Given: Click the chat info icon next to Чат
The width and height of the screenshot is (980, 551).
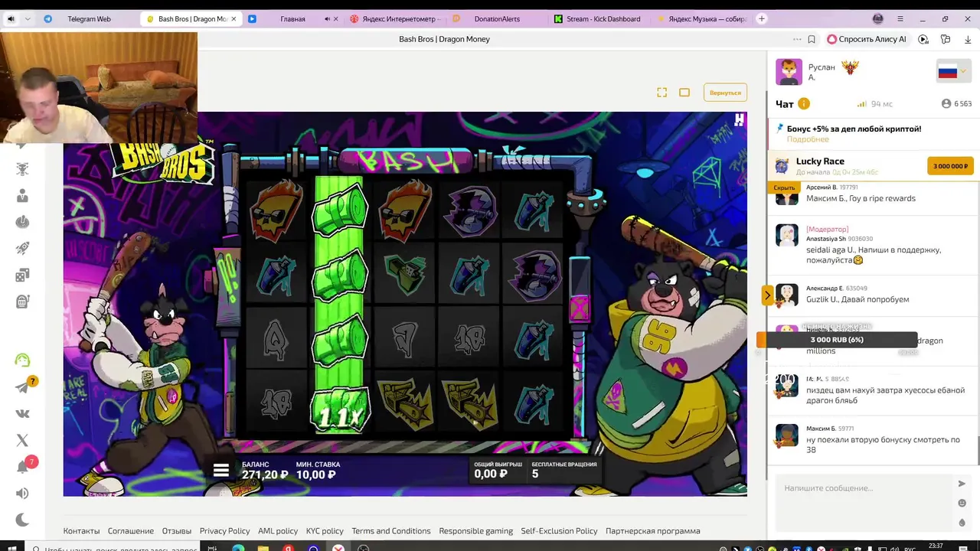Looking at the screenshot, I should (804, 104).
